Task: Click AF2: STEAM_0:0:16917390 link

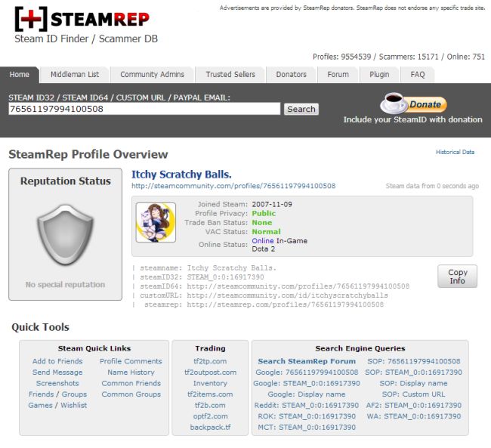Action: [x=414, y=405]
